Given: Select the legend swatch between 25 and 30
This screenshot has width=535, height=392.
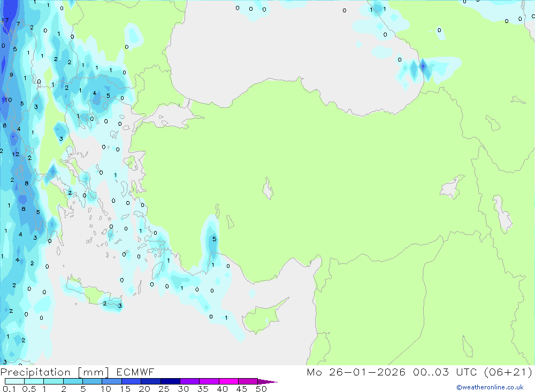Looking at the screenshot, I should click(170, 381).
